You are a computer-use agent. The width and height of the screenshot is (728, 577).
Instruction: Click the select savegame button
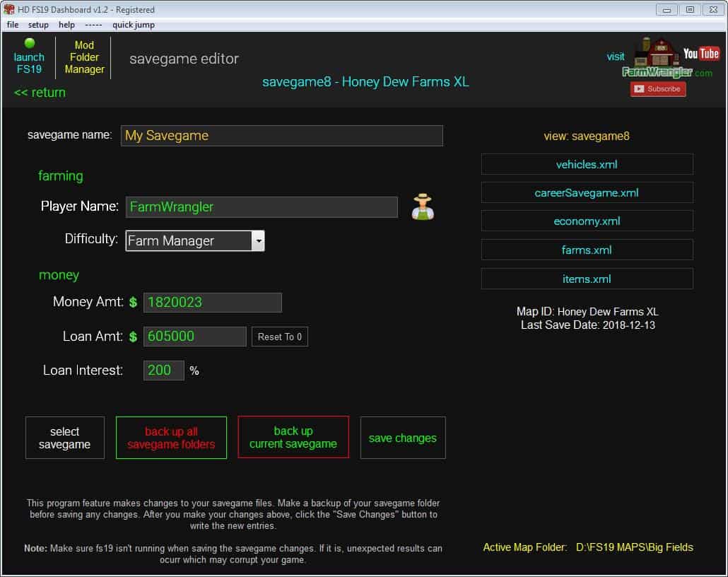[64, 438]
